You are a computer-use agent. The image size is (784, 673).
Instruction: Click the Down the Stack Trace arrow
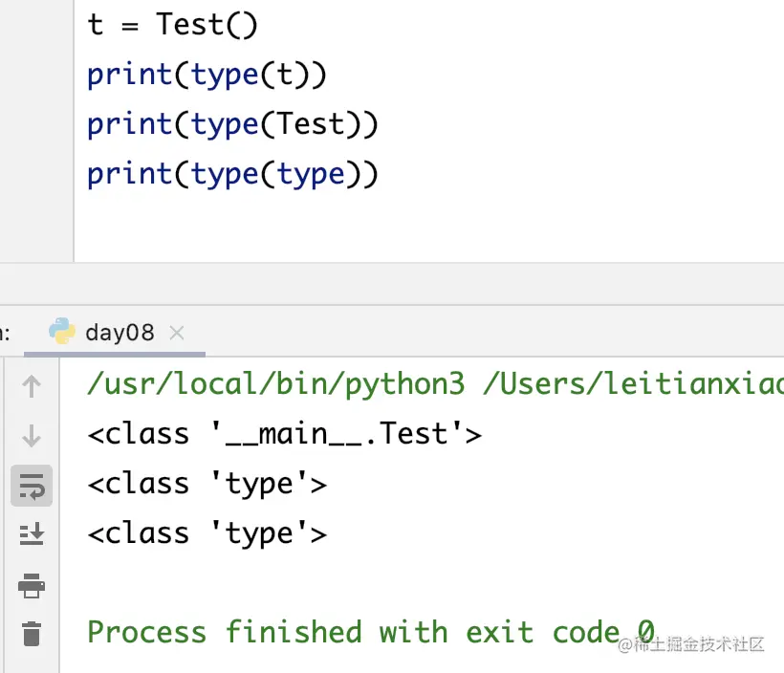(32, 436)
